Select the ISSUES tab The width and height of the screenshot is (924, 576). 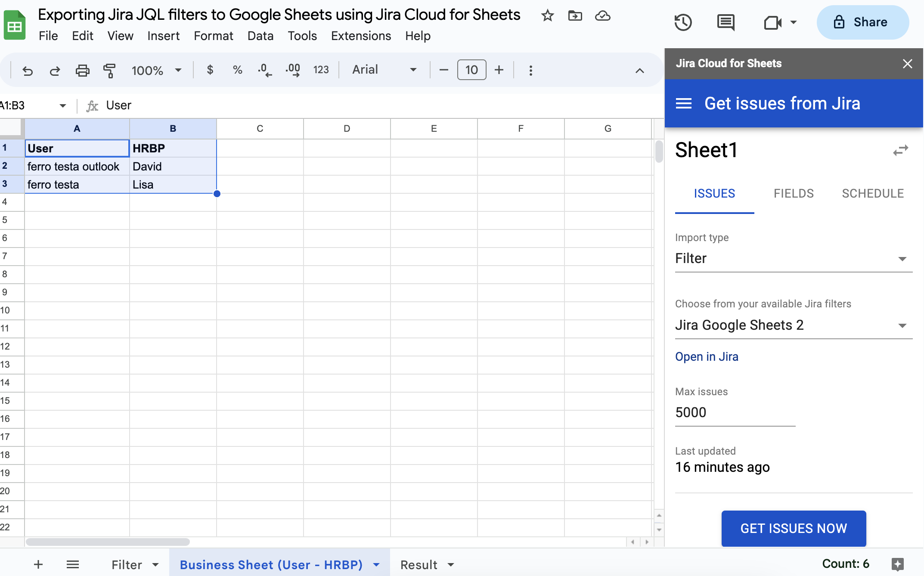[x=714, y=194]
